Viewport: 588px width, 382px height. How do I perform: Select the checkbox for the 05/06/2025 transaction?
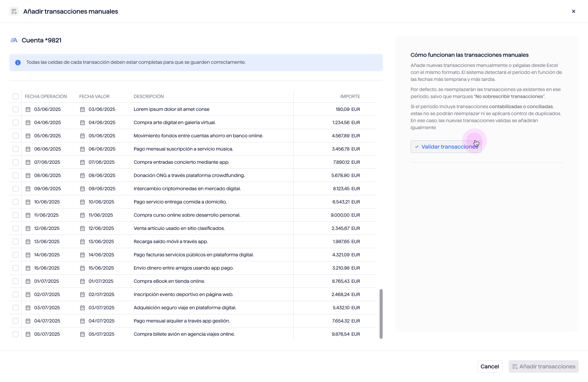click(16, 136)
